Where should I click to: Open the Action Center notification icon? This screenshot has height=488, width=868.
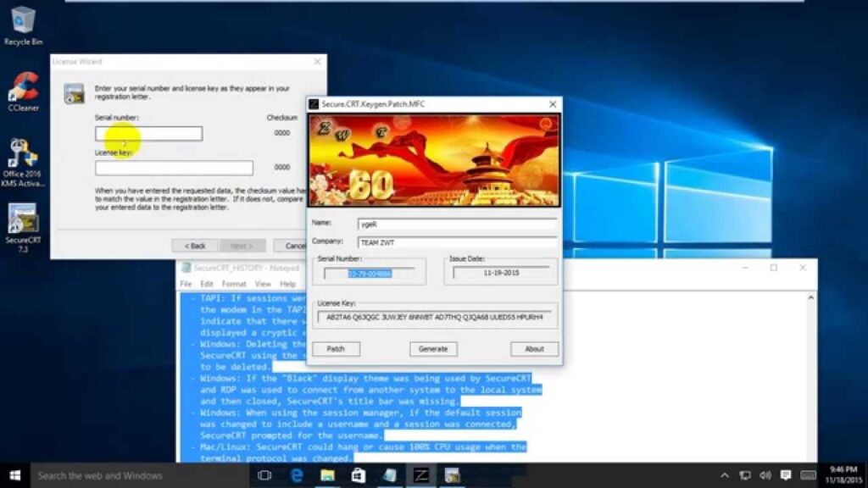point(786,475)
